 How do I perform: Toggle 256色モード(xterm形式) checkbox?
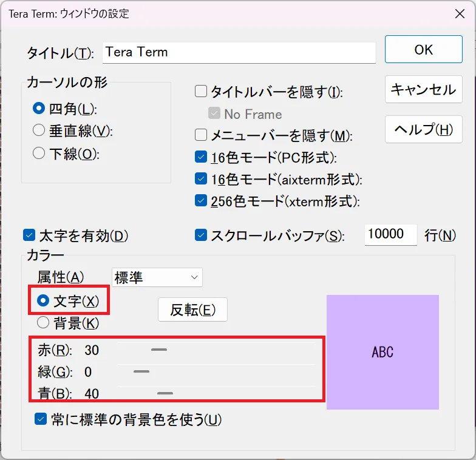(200, 200)
